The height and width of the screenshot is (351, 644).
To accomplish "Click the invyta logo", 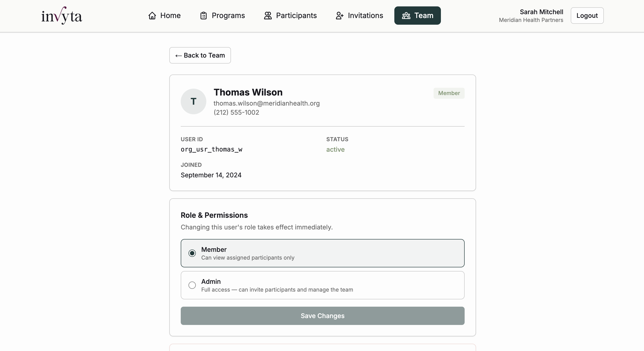I will tap(61, 16).
